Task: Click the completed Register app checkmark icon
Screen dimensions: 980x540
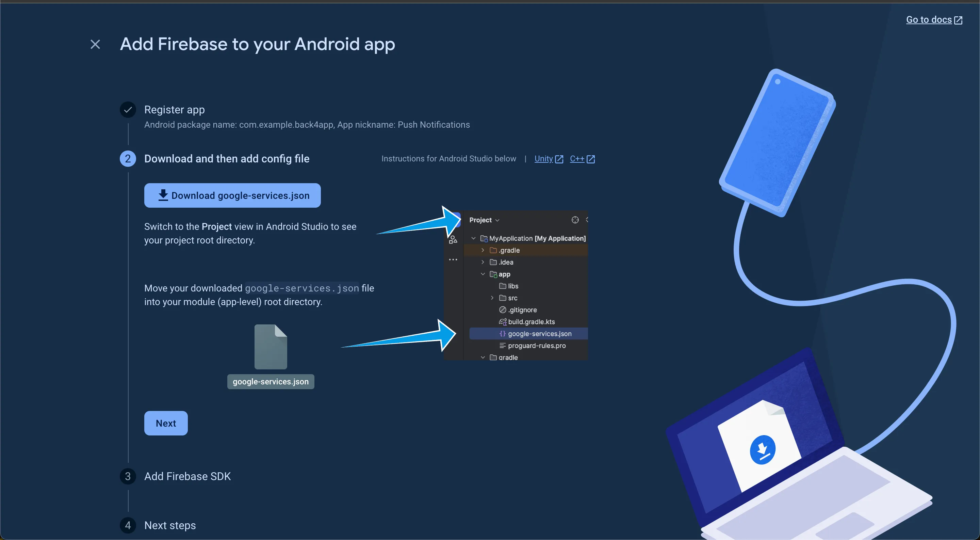Action: point(128,110)
